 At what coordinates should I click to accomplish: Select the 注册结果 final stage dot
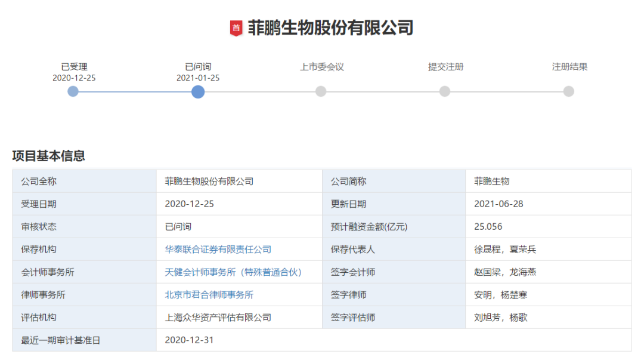point(567,91)
